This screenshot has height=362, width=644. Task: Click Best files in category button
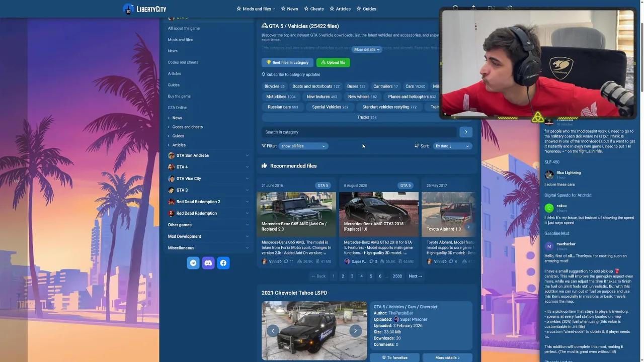[x=288, y=62]
